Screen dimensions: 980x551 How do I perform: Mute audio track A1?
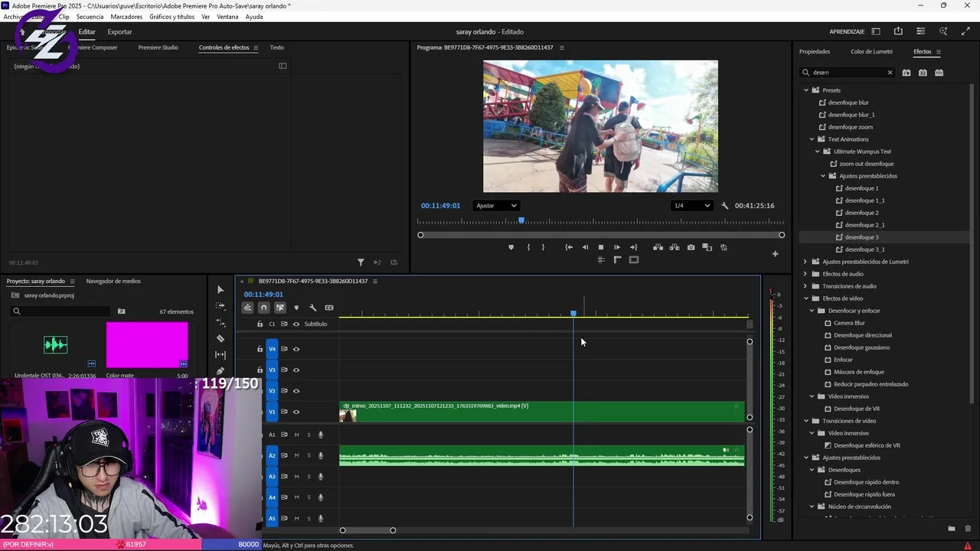coord(296,435)
